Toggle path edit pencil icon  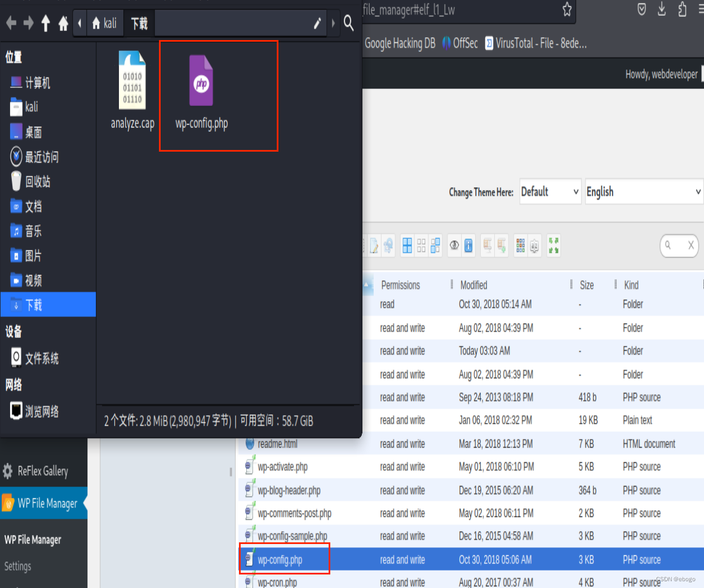click(x=317, y=23)
